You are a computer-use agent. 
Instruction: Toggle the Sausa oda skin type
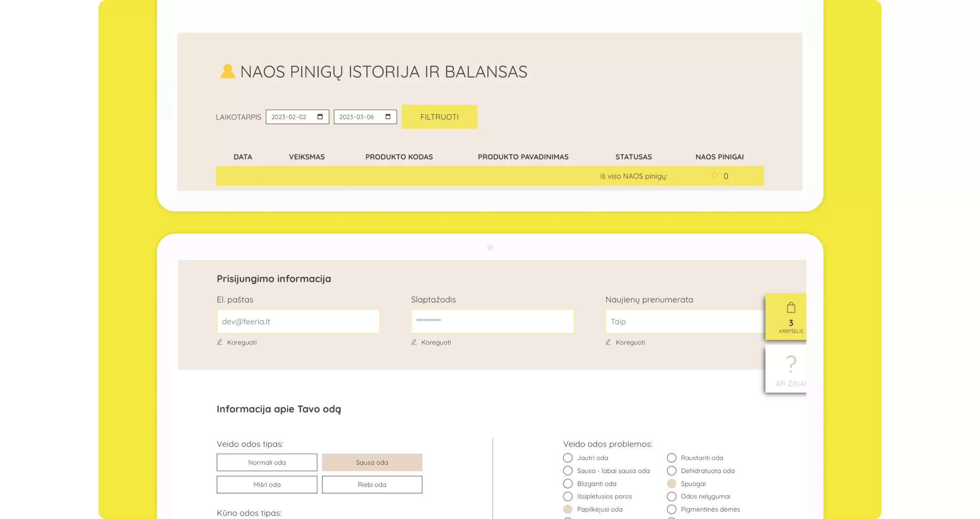click(x=372, y=462)
